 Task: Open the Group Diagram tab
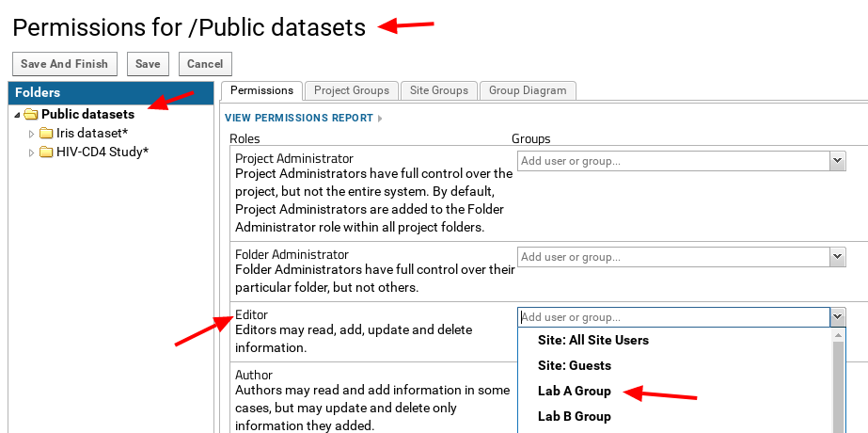tap(528, 90)
